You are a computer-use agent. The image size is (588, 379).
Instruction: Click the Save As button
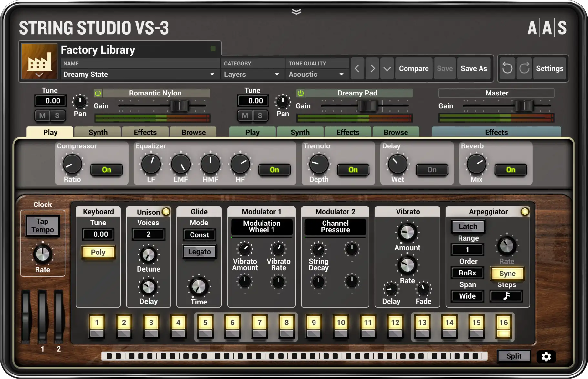click(x=474, y=68)
